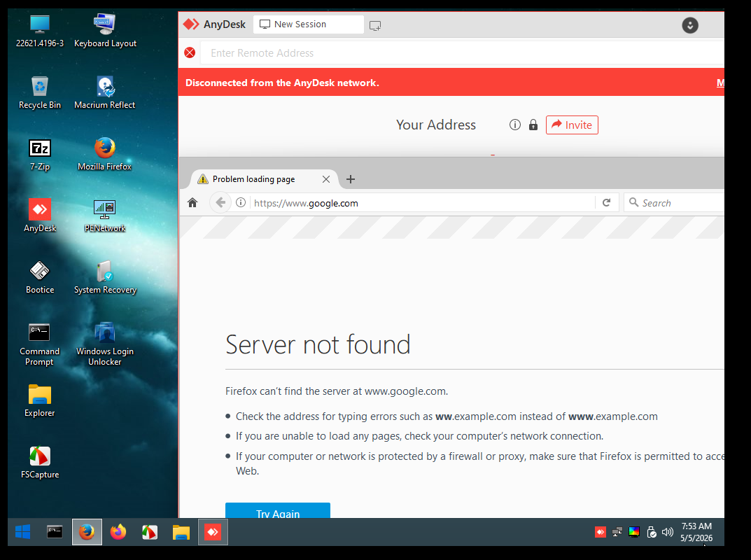Viewport: 751px width, 560px height.
Task: Show site information icon in URL bar
Action: coord(241,202)
